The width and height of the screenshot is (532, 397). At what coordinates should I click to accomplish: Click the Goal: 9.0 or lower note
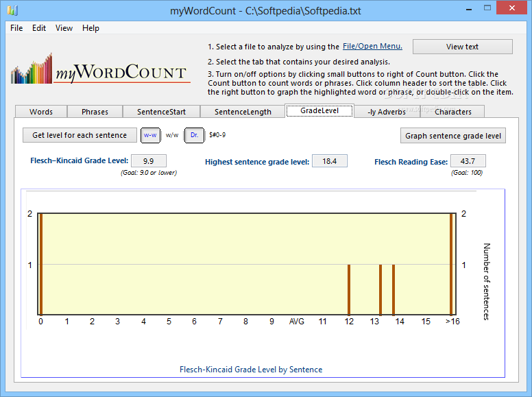[x=149, y=173]
